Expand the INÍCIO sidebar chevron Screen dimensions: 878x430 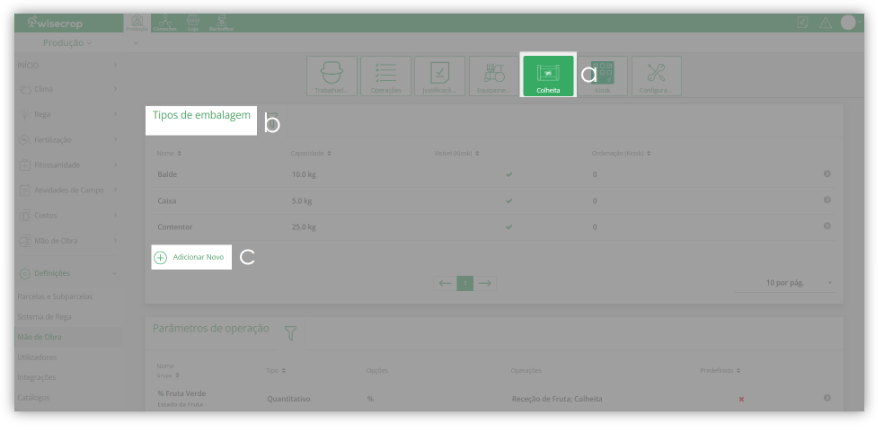coord(115,66)
